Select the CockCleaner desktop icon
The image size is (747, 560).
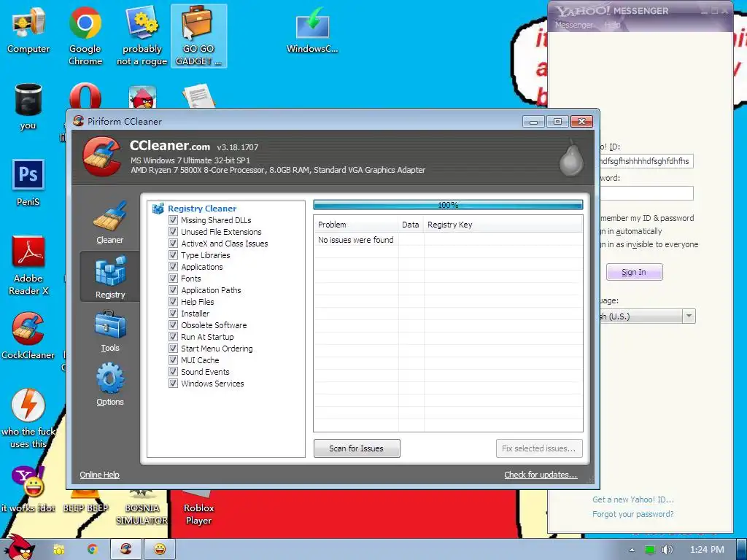(x=28, y=335)
